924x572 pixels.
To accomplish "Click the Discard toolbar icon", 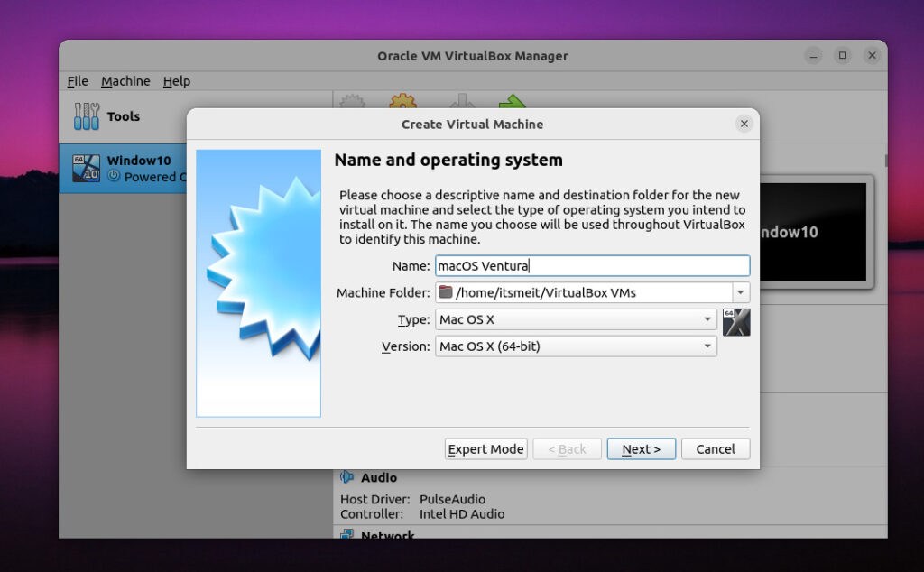I will (460, 103).
